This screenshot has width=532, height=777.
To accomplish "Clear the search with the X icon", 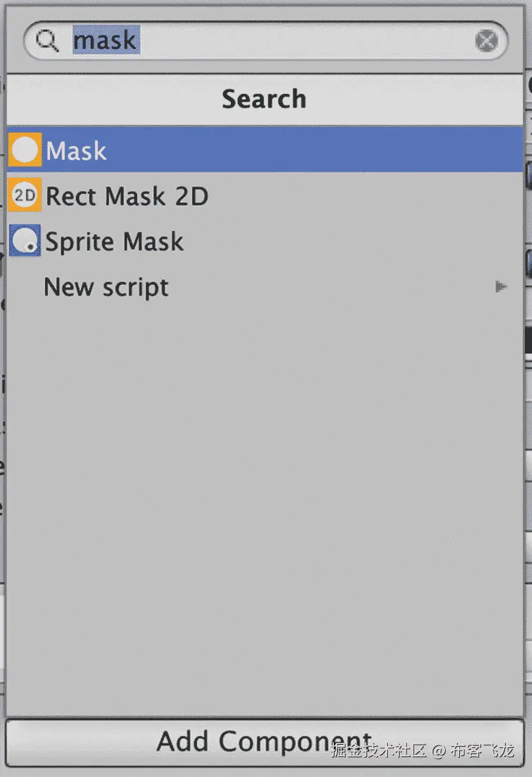I will click(487, 41).
